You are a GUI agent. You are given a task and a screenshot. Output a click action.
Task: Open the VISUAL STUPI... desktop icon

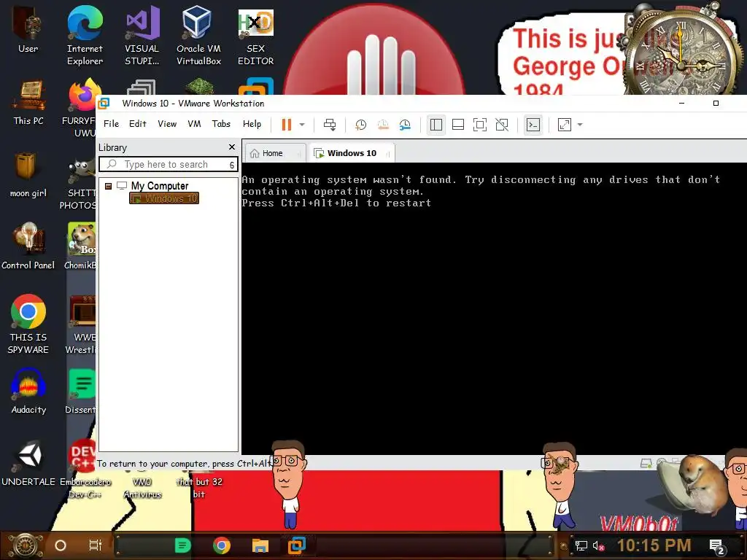click(x=142, y=36)
